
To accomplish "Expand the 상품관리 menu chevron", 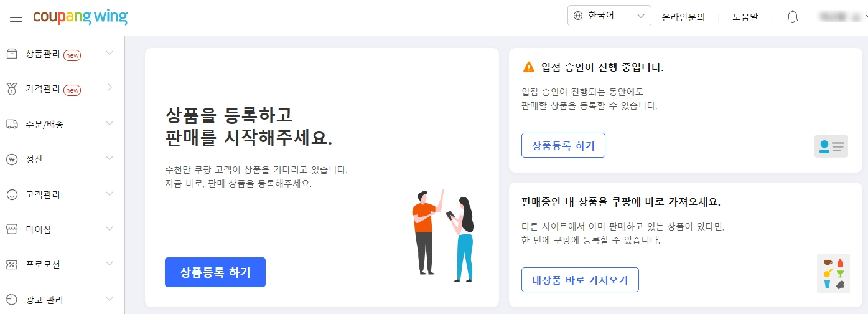I will point(110,53).
